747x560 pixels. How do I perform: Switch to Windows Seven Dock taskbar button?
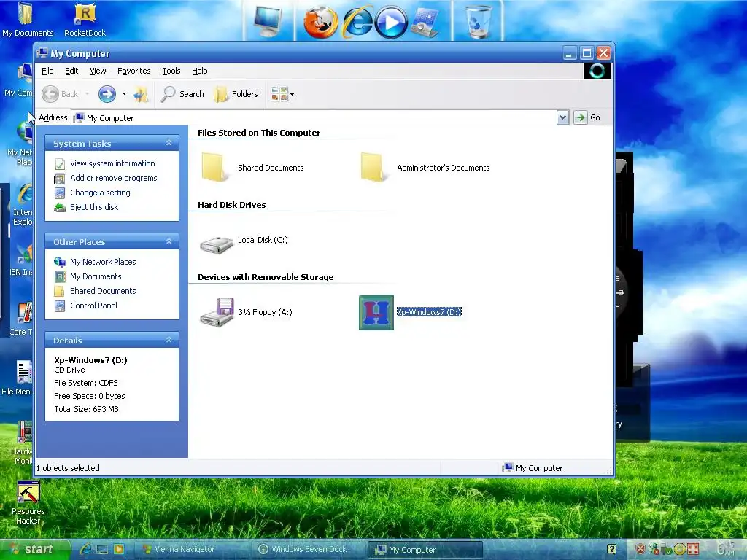309,549
